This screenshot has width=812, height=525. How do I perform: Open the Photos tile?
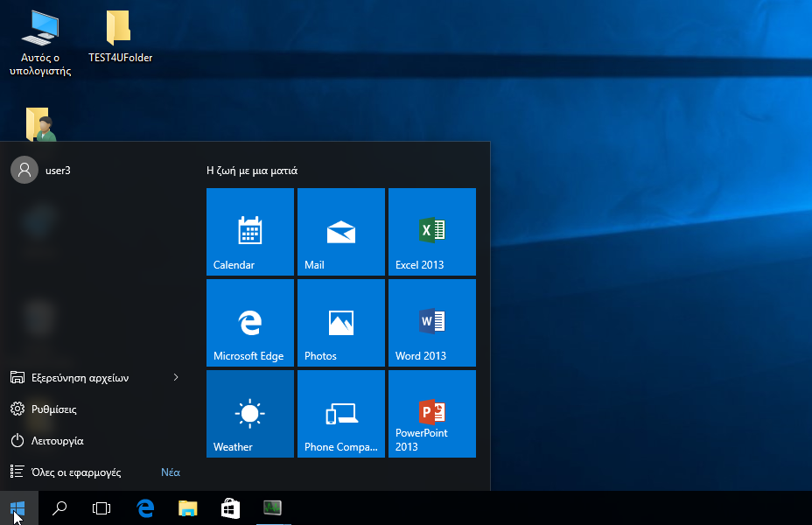[x=341, y=323]
